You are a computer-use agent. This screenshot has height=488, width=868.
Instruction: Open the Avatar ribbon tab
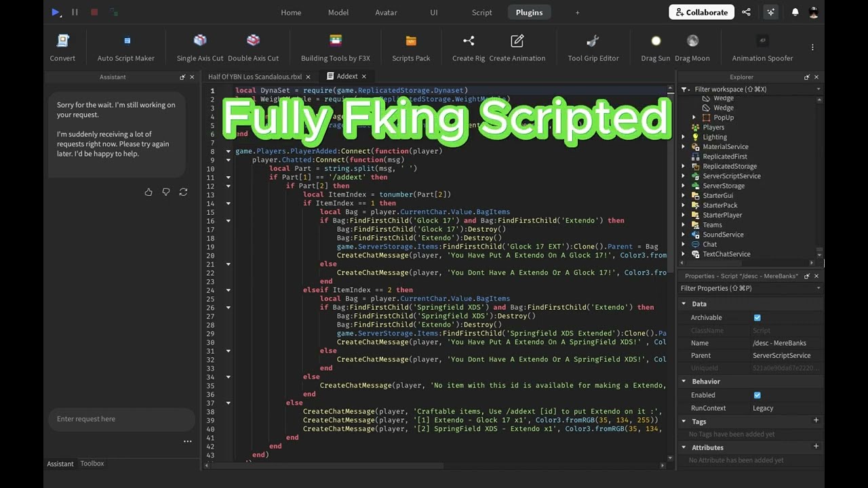(387, 12)
